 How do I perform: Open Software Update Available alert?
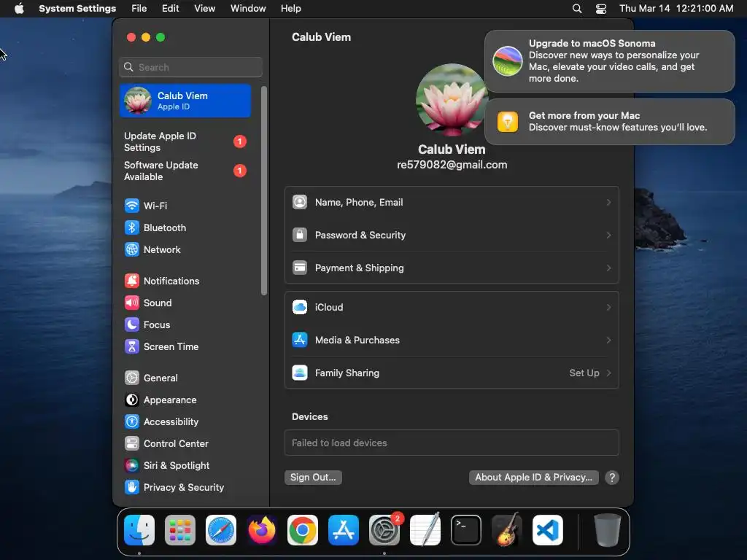186,171
